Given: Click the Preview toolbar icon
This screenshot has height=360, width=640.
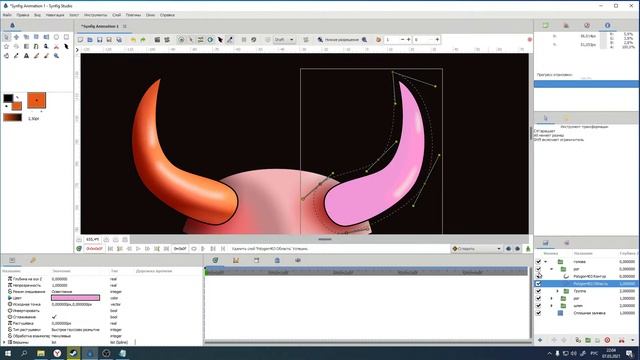Looking at the screenshot, I should [x=167, y=40].
